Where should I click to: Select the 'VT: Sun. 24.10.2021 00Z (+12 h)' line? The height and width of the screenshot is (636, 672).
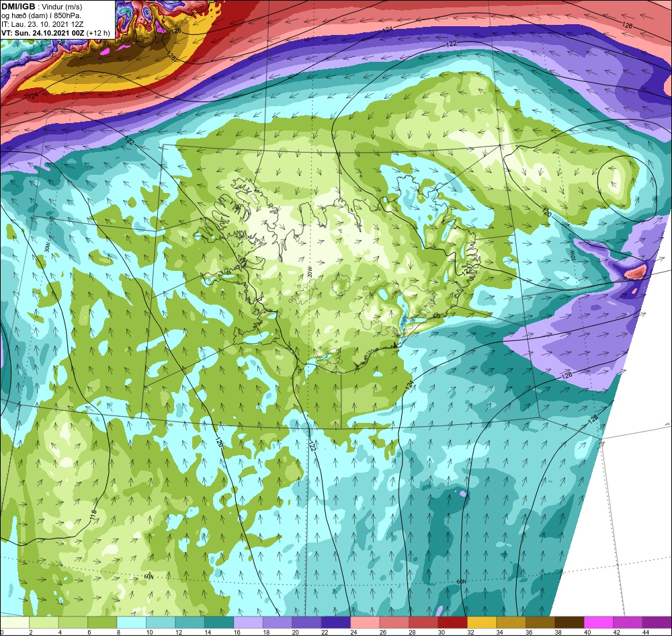[56, 33]
